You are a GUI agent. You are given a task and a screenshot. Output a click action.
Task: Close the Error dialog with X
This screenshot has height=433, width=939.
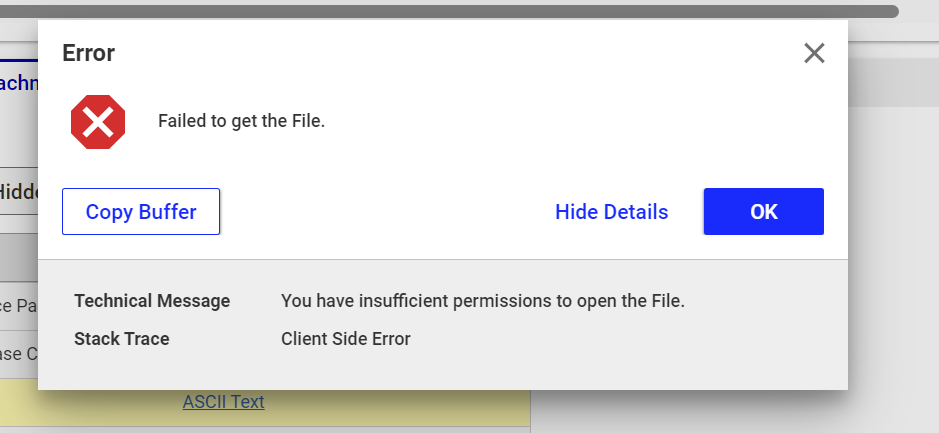click(x=814, y=53)
